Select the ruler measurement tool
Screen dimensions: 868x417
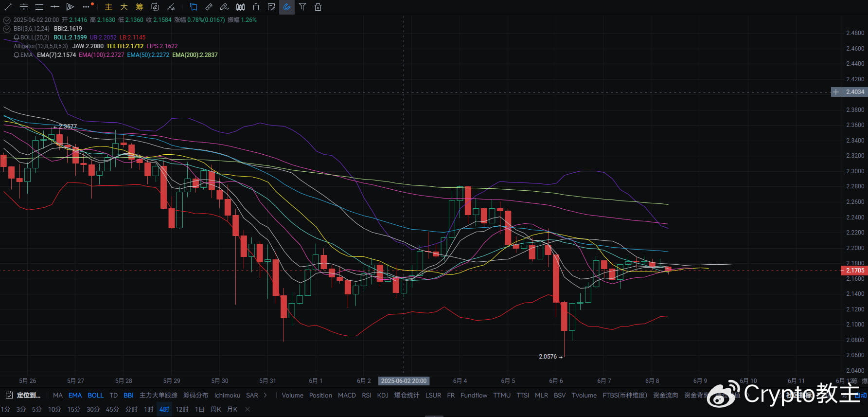209,7
